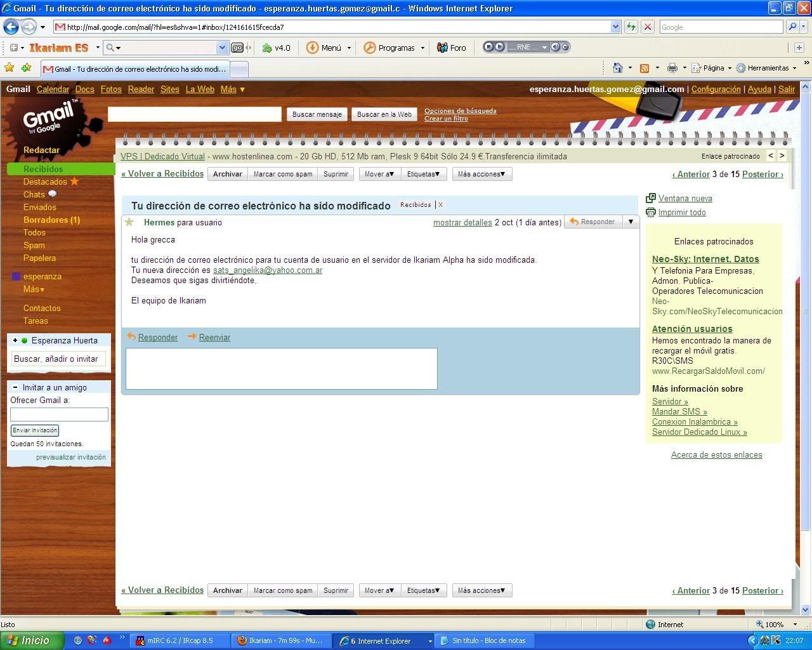The width and height of the screenshot is (812, 650).
Task: Go back with the browser Back arrow
Action: click(11, 27)
